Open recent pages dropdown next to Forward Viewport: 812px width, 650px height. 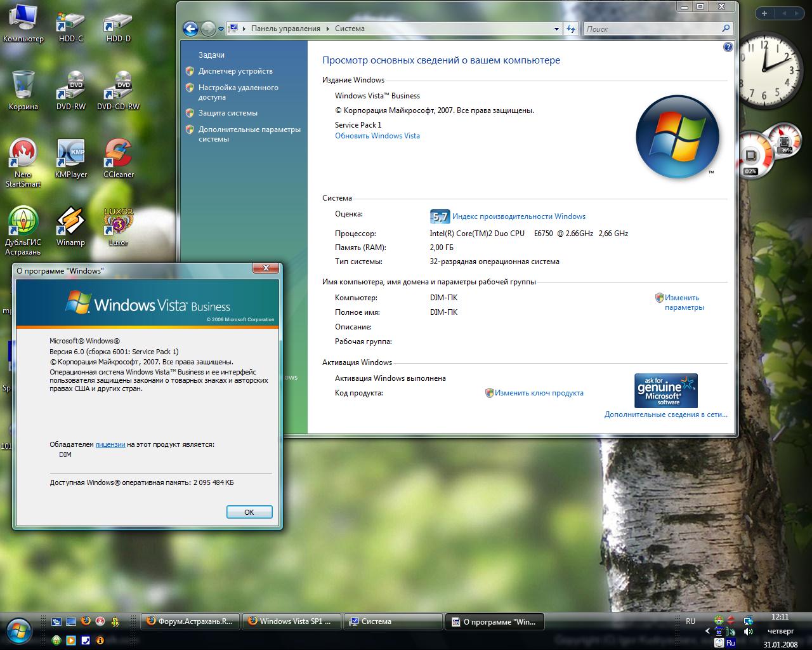(221, 29)
